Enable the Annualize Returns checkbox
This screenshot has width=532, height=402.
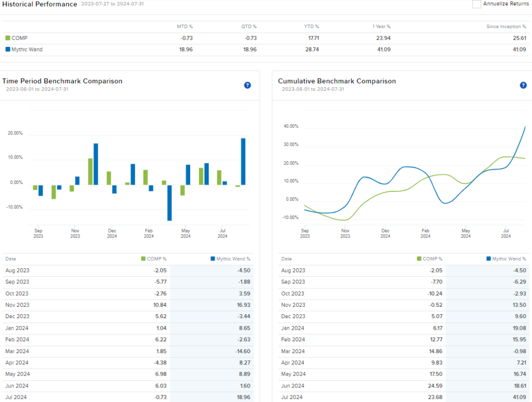[x=476, y=4]
